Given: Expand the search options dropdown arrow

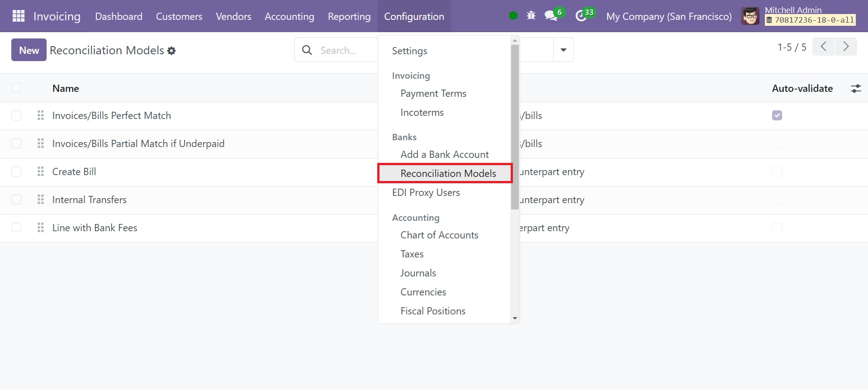Looking at the screenshot, I should pos(564,50).
